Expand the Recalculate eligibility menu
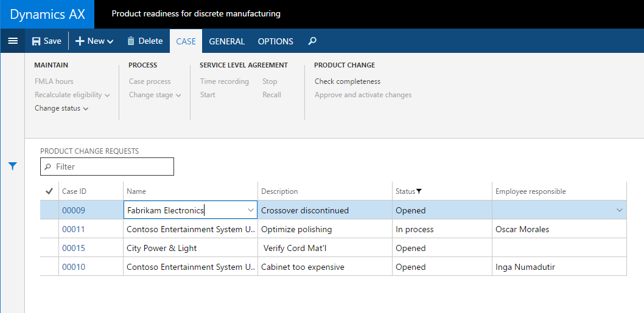Image resolution: width=644 pixels, height=313 pixels. click(72, 95)
